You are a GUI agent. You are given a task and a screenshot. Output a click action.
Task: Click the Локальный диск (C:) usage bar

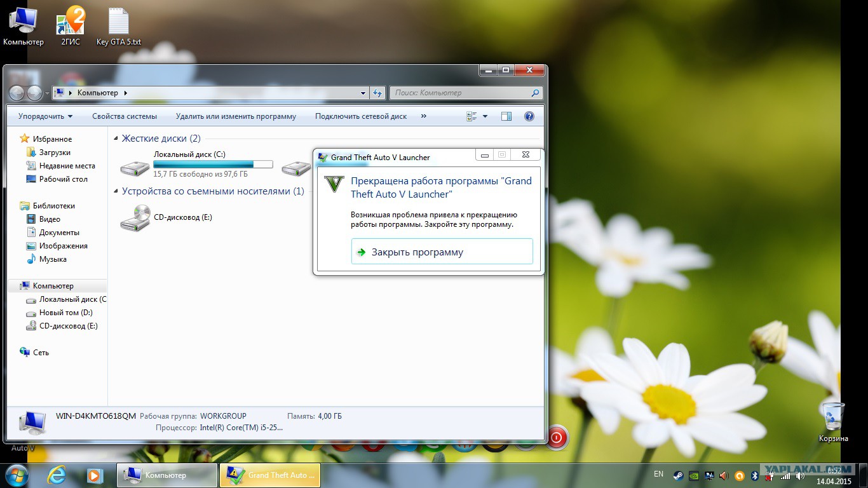213,165
